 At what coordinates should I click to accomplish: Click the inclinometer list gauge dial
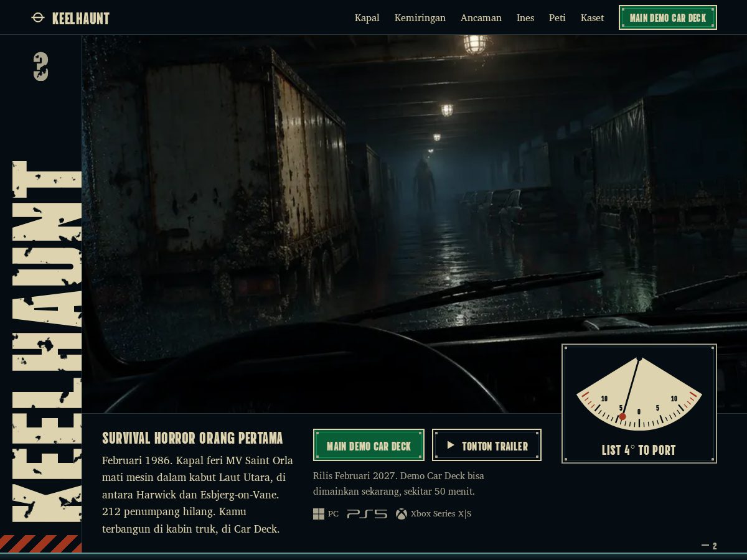639,394
